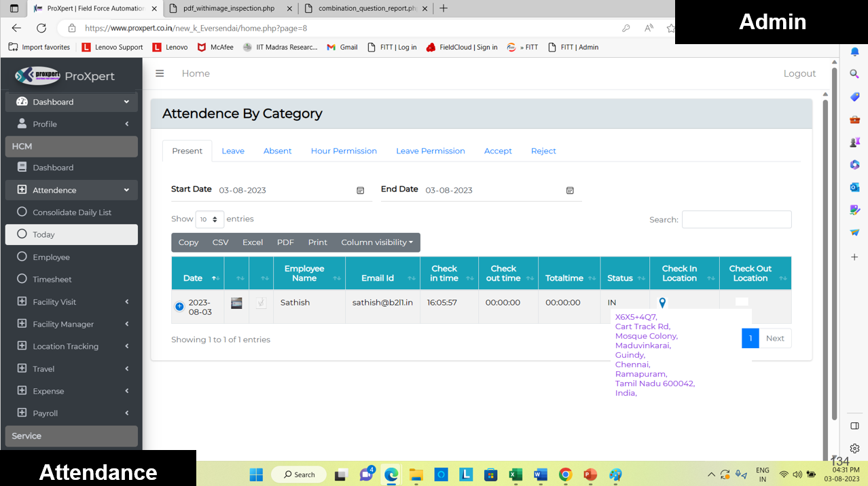The height and width of the screenshot is (486, 868).
Task: Click the employee photo thumbnail in row
Action: (x=236, y=303)
